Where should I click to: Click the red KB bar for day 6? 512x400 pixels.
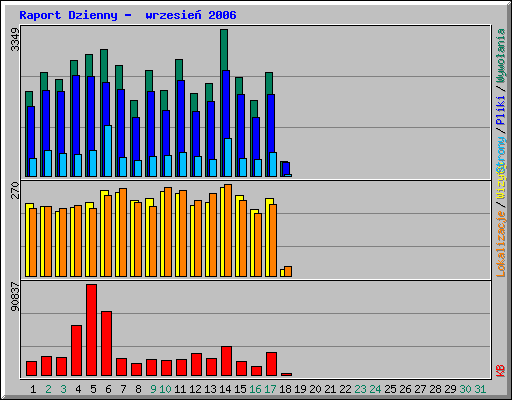tap(107, 344)
